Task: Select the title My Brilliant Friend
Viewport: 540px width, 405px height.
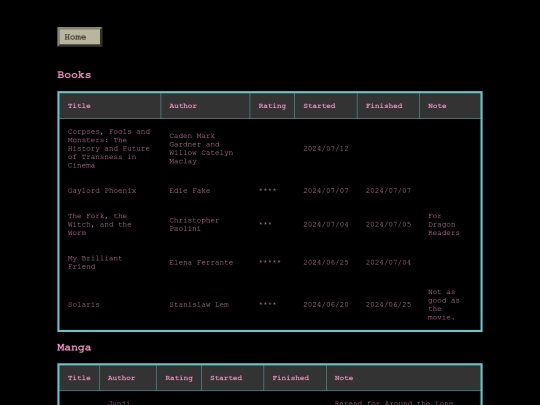Action: [95, 262]
